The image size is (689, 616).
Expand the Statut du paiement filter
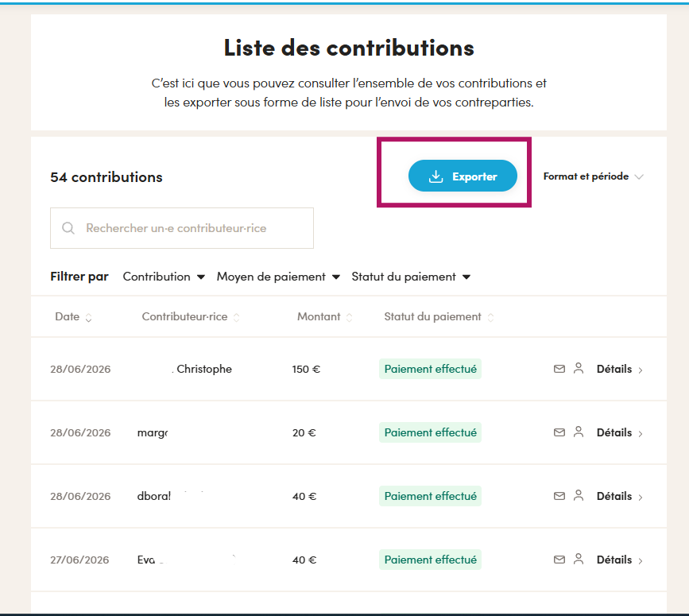pos(411,277)
